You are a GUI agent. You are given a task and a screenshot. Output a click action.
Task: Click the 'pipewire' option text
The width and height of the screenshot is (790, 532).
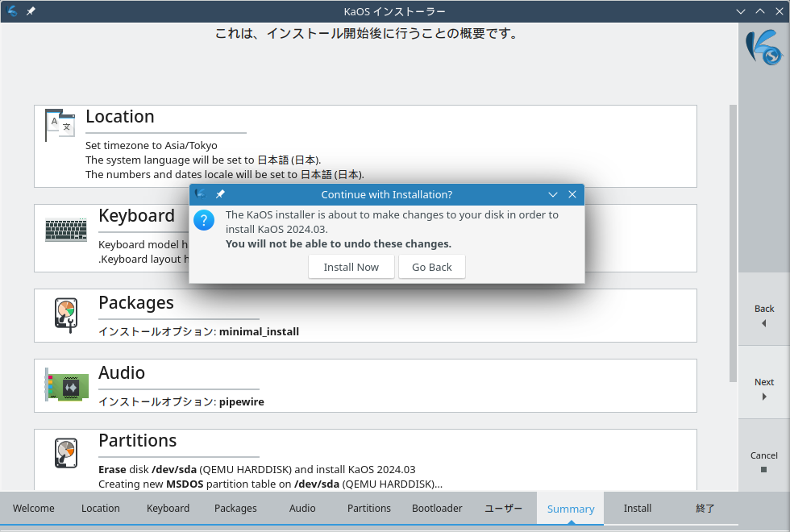click(x=241, y=401)
